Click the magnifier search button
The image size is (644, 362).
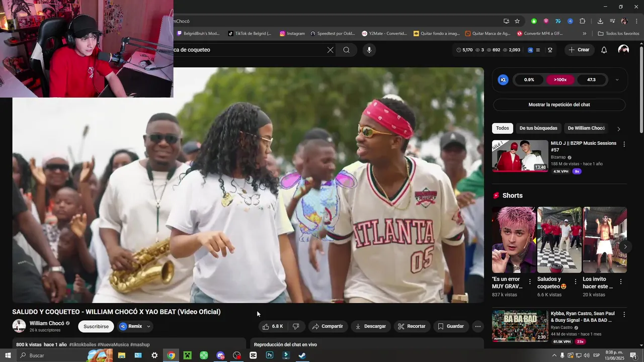[x=347, y=50]
